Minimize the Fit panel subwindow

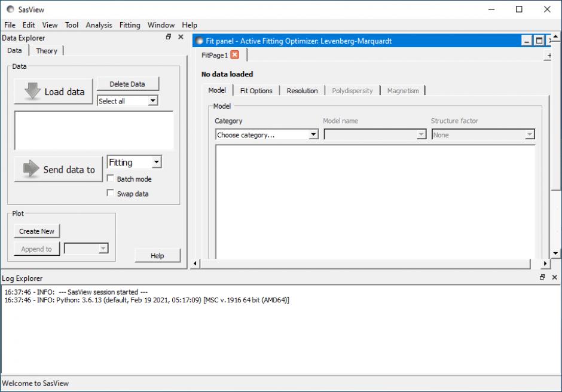(527, 41)
